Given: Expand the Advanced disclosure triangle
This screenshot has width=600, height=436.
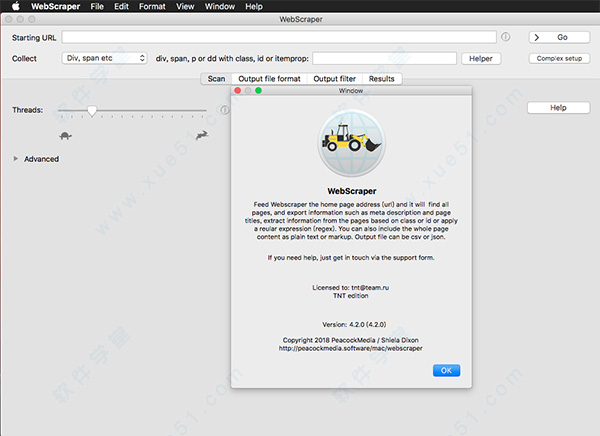Looking at the screenshot, I should tap(16, 158).
